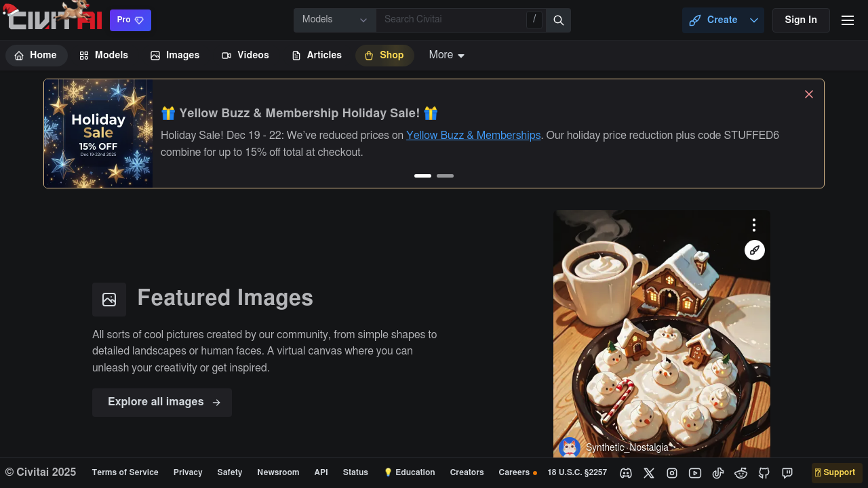Expand the Models search category dropdown

point(335,20)
